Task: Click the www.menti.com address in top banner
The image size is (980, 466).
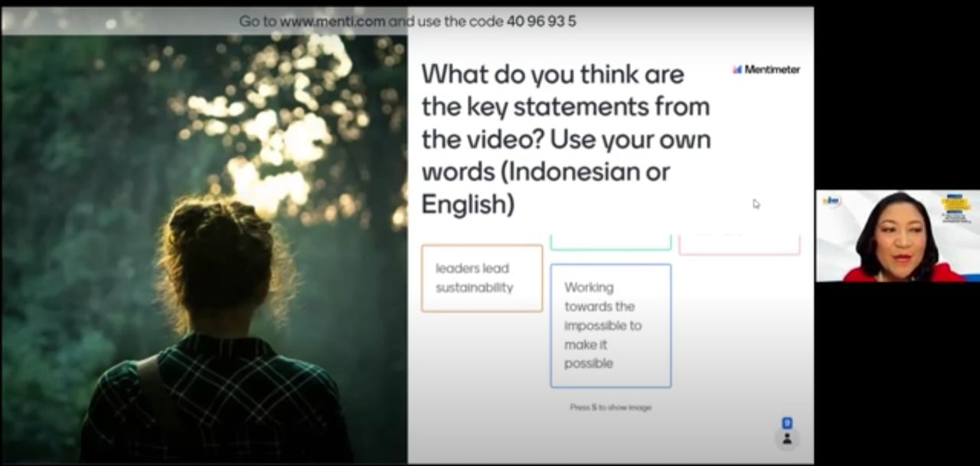Action: click(x=332, y=21)
